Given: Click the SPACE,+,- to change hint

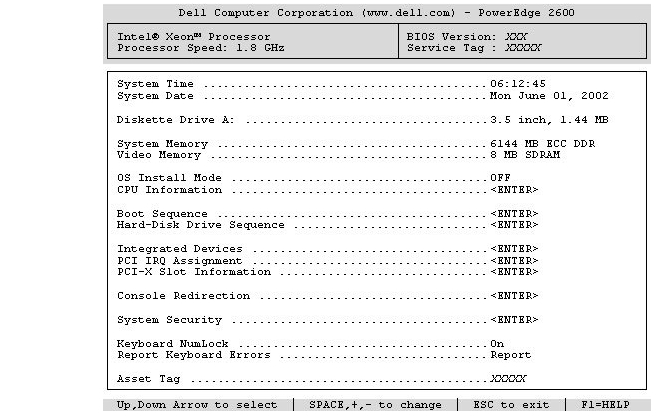Looking at the screenshot, I should 375,405.
